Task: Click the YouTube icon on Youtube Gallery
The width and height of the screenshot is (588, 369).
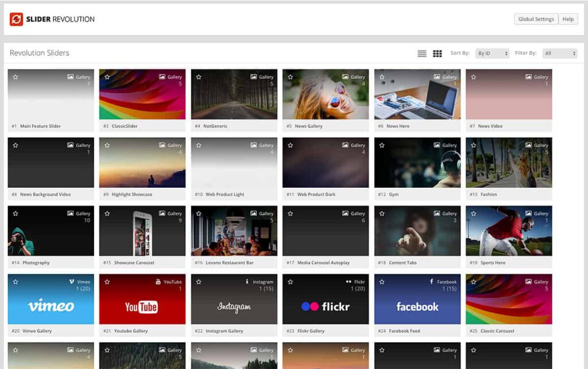Action: pos(158,281)
